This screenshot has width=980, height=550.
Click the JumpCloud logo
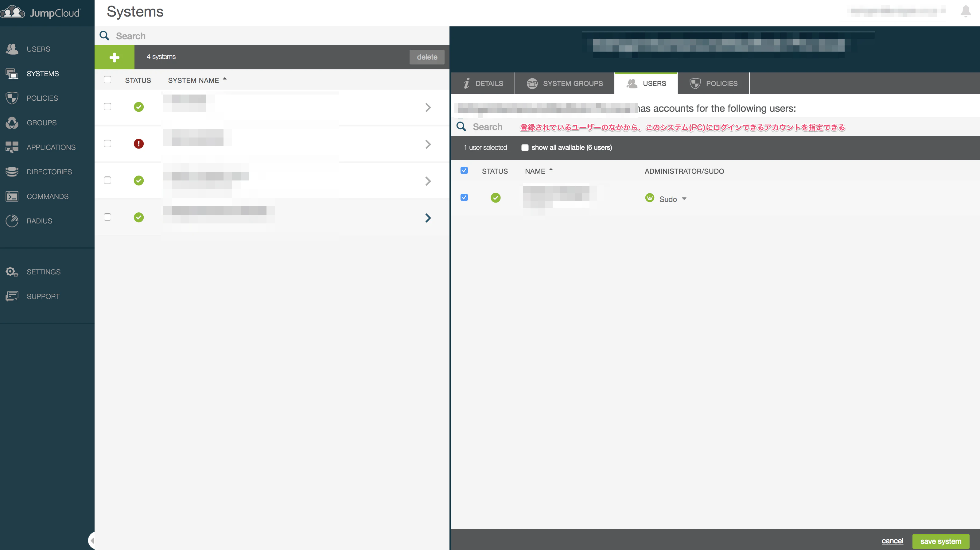(x=40, y=13)
